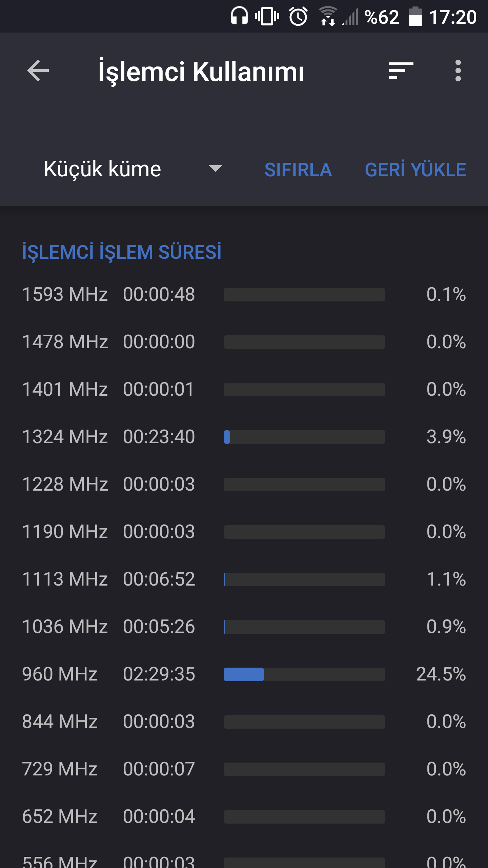Tap the GERİ YÜKLE restore button
Image resolution: width=488 pixels, height=868 pixels.
click(x=415, y=170)
